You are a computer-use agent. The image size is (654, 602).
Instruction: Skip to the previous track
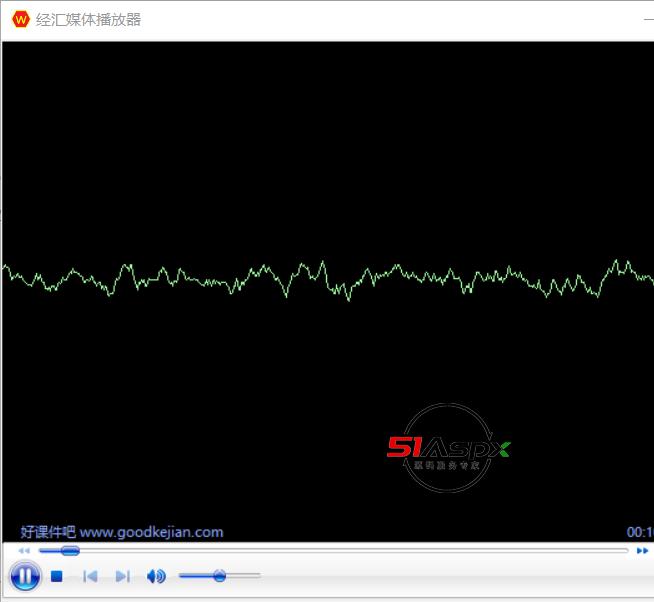click(x=90, y=576)
